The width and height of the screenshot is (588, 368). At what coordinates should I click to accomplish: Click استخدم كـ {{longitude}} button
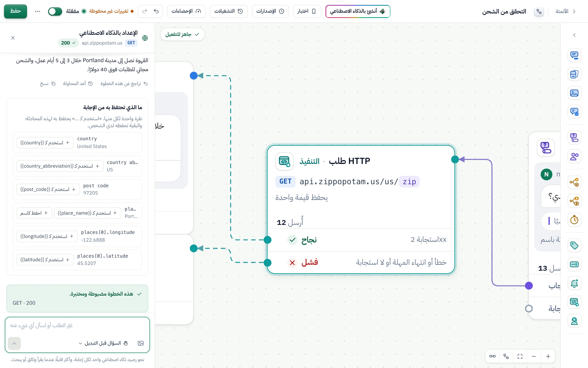[47, 236]
